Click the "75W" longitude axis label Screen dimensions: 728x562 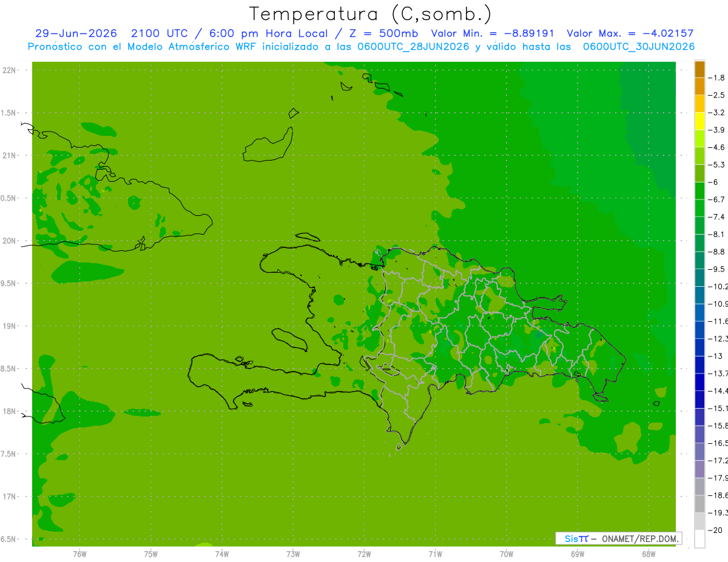[x=151, y=554]
